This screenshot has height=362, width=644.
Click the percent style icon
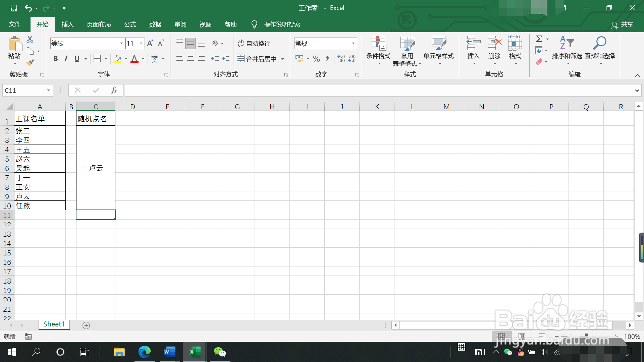tap(316, 59)
